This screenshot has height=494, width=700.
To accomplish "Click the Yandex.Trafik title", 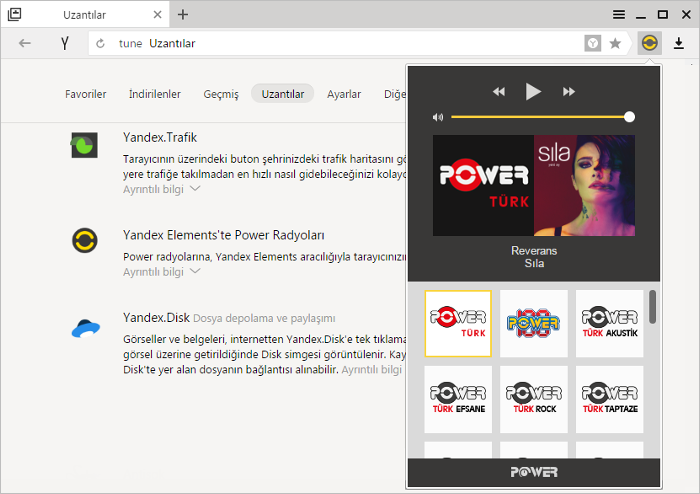I will (160, 137).
